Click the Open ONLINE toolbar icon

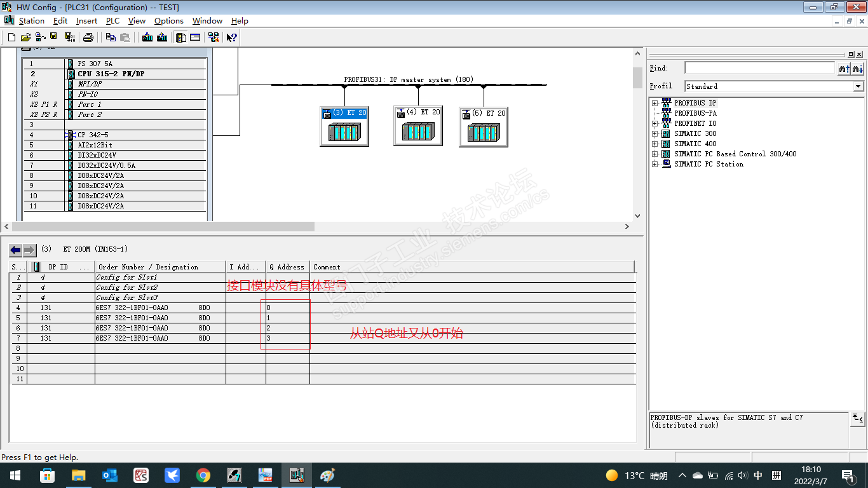(x=40, y=37)
